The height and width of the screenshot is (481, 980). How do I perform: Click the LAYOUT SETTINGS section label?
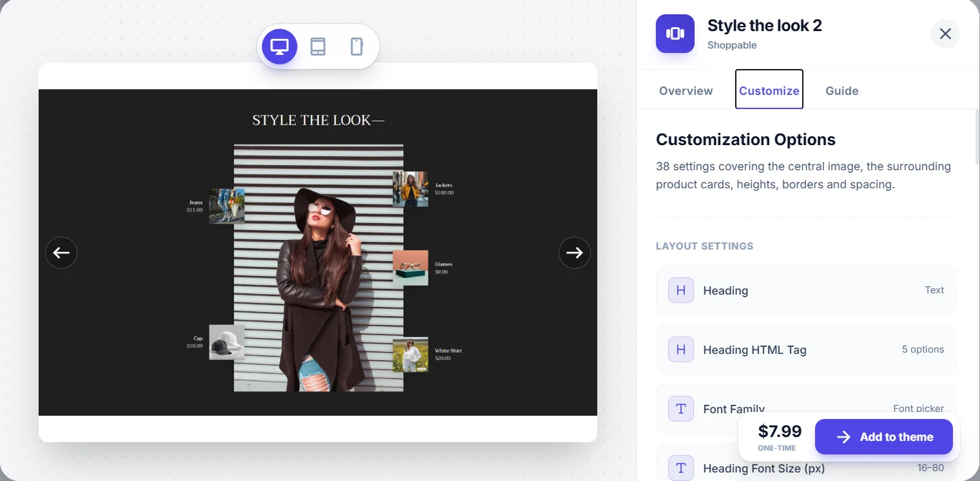pyautogui.click(x=705, y=246)
